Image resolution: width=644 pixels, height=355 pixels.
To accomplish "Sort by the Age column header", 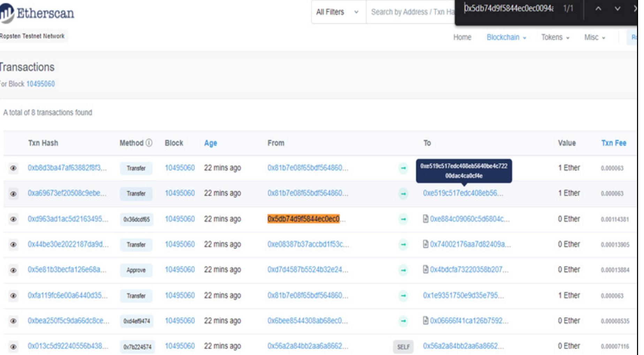I will pyautogui.click(x=210, y=143).
